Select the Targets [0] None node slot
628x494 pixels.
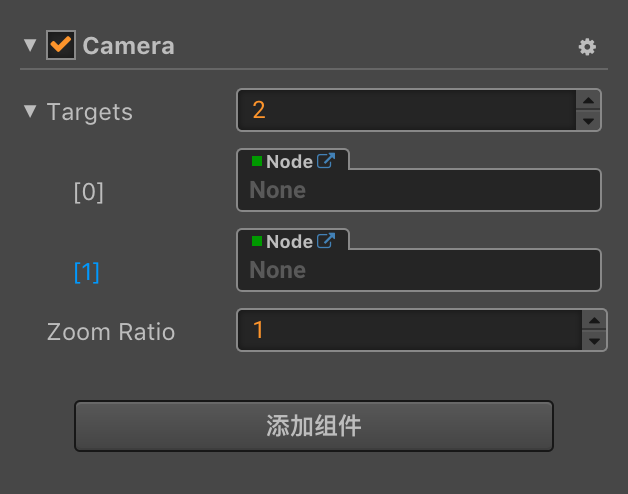(418, 190)
